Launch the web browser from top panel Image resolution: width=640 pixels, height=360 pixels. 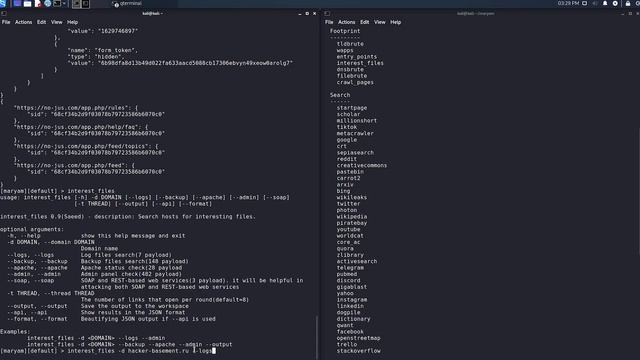(x=47, y=4)
